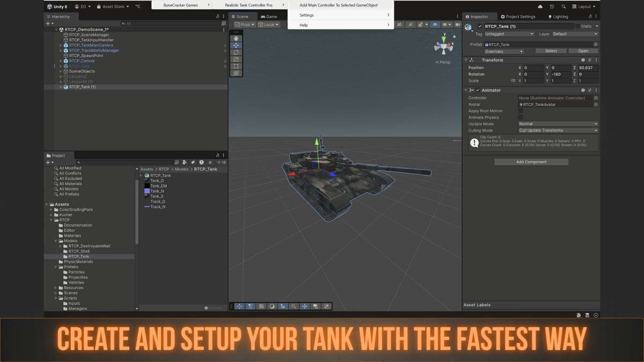Select the Rotate tool in Scene toolbar
Viewport: 644px width, 362px height.
(x=236, y=53)
